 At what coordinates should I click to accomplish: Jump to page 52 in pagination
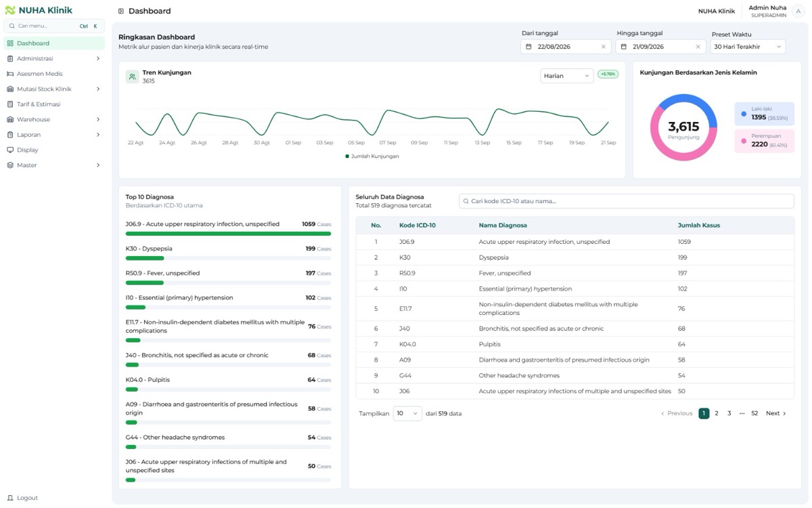point(754,413)
